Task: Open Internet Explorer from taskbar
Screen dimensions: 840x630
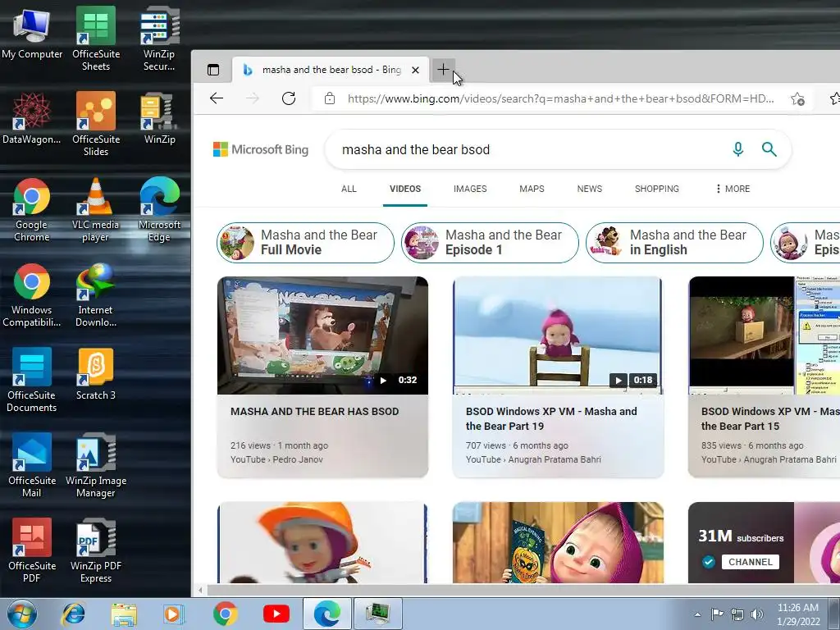Action: (x=73, y=614)
